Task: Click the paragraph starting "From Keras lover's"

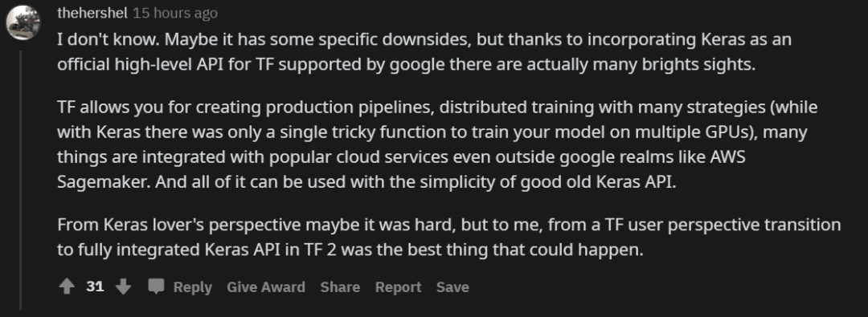Action: [x=449, y=238]
